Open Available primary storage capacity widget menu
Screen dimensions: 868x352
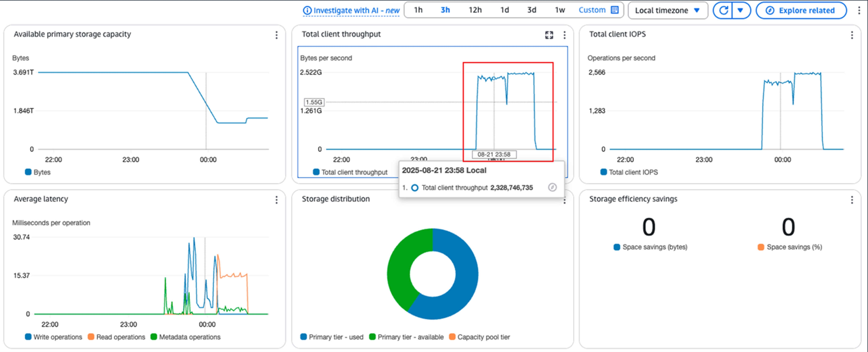[x=276, y=35]
